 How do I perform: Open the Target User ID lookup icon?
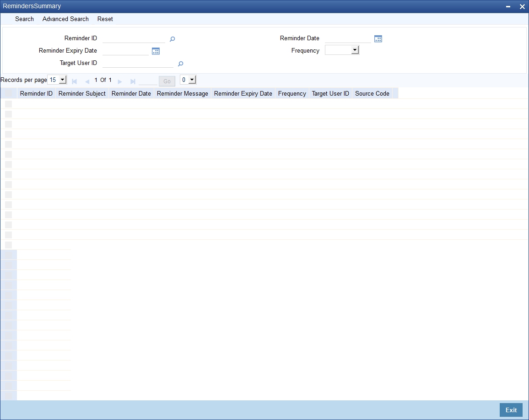(180, 64)
